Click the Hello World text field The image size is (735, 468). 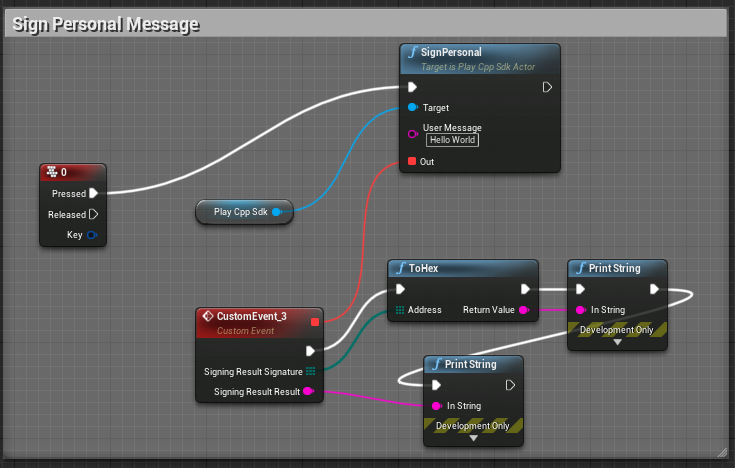point(450,140)
